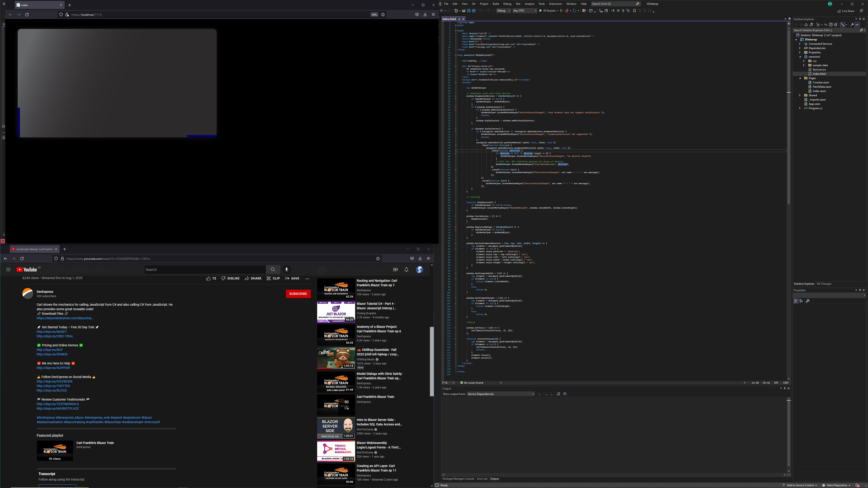868x488 pixels.
Task: Click the Find in Files folder icon
Action: (584, 11)
